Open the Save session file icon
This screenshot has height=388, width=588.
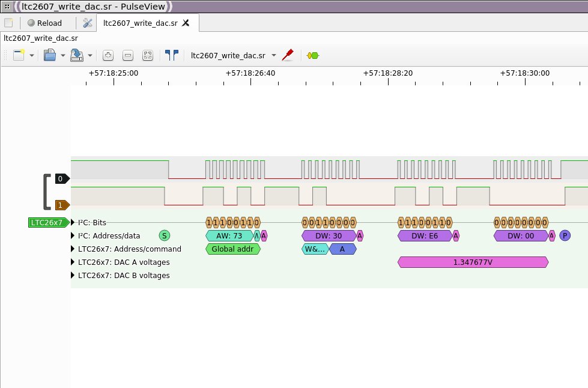(x=77, y=55)
